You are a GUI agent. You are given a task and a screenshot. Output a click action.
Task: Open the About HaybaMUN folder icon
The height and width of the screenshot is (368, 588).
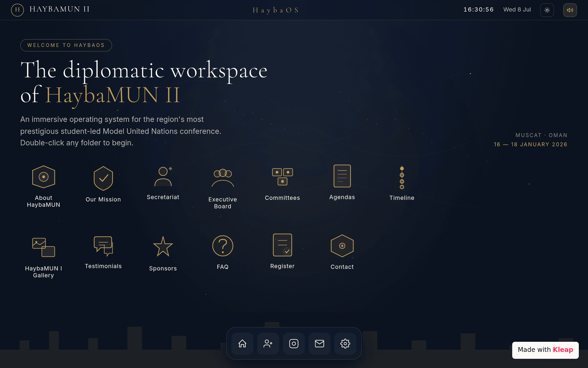(43, 177)
